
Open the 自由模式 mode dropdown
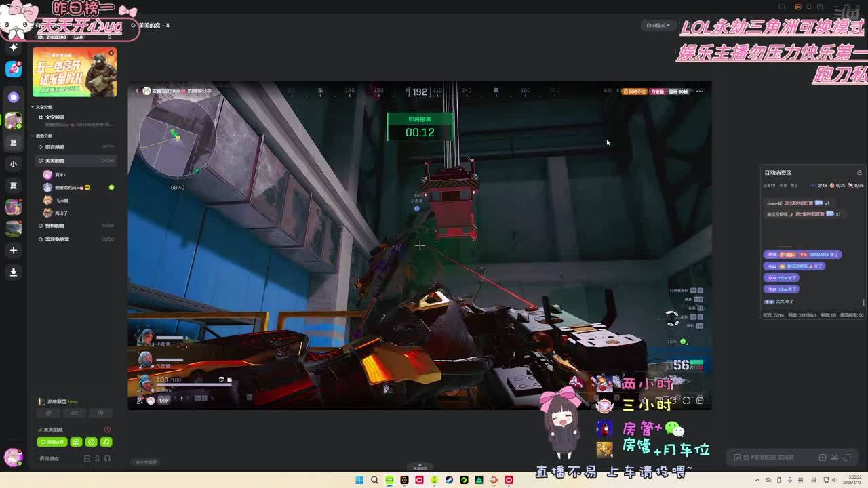click(658, 26)
